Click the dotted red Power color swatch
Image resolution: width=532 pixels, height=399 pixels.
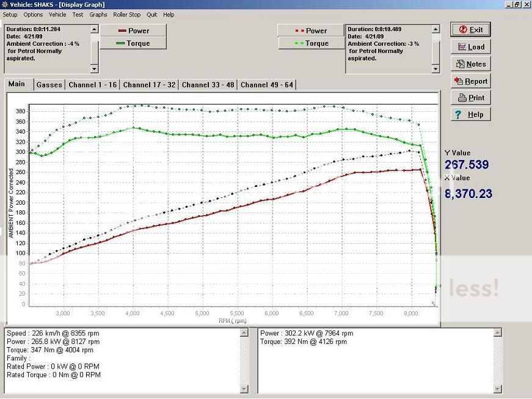299,31
